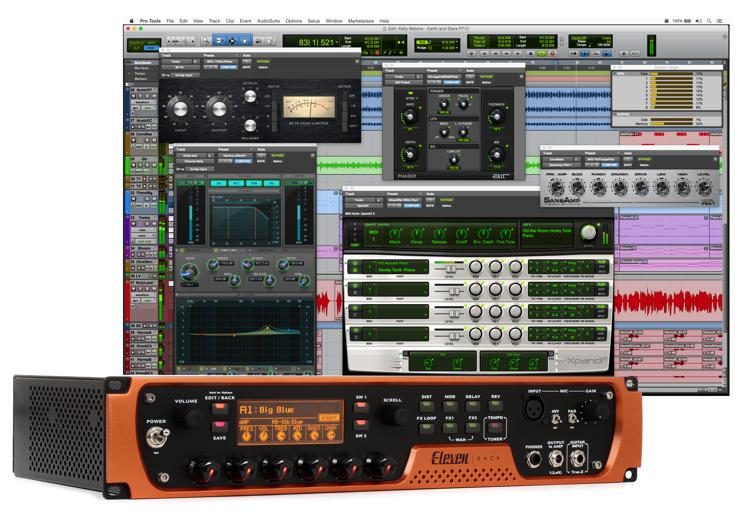Open Spotlight search in menu bar

click(x=709, y=21)
